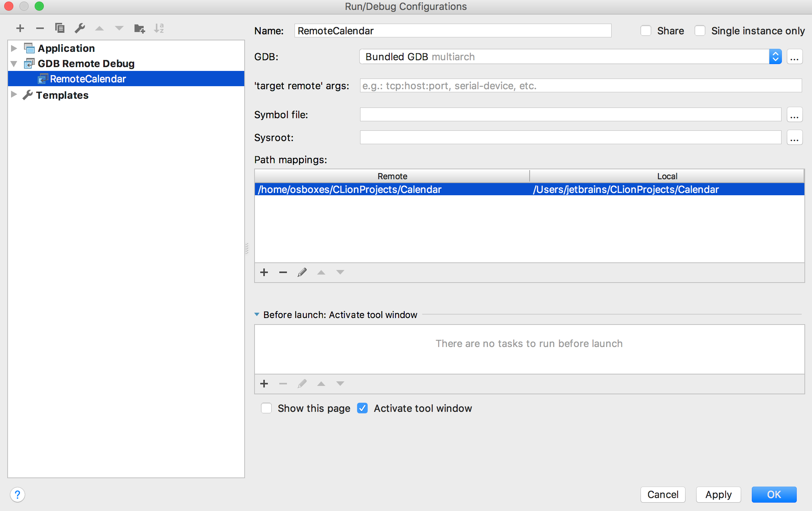Viewport: 812px width, 511px height.
Task: Edit selected path mapping with pencil icon
Action: pos(302,272)
